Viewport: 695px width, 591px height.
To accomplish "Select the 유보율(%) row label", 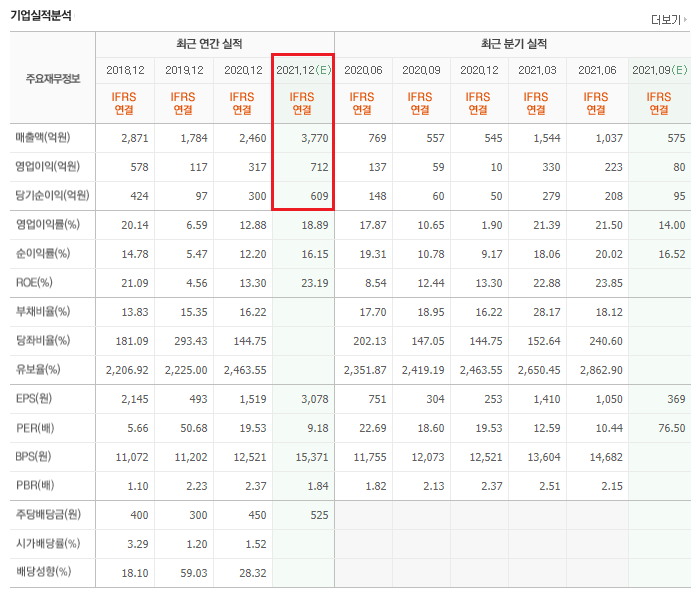I will pos(38,369).
